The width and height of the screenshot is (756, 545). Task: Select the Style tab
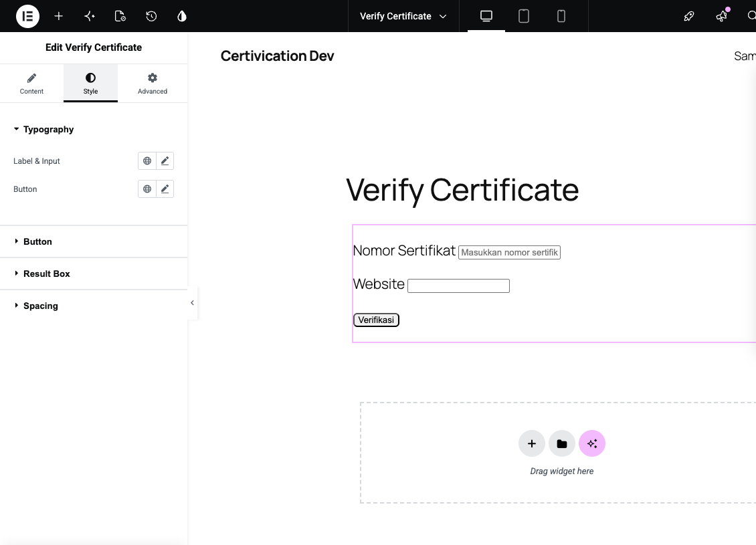point(90,84)
